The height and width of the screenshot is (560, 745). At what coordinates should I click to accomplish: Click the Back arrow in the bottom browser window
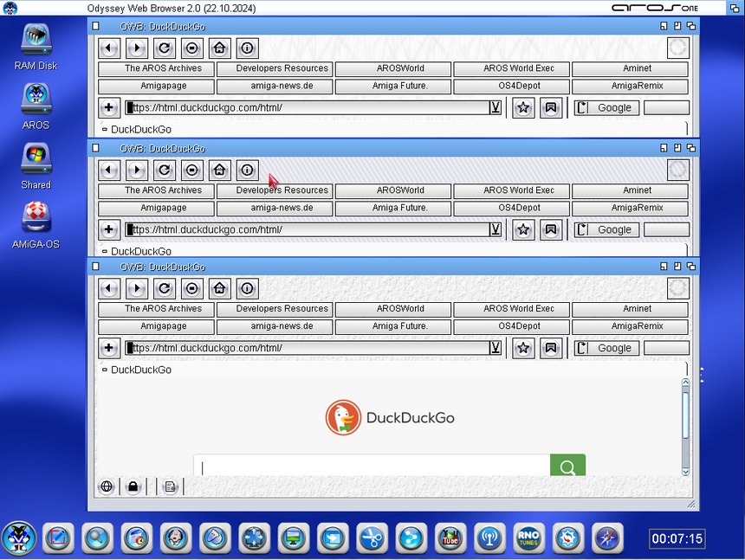click(109, 288)
